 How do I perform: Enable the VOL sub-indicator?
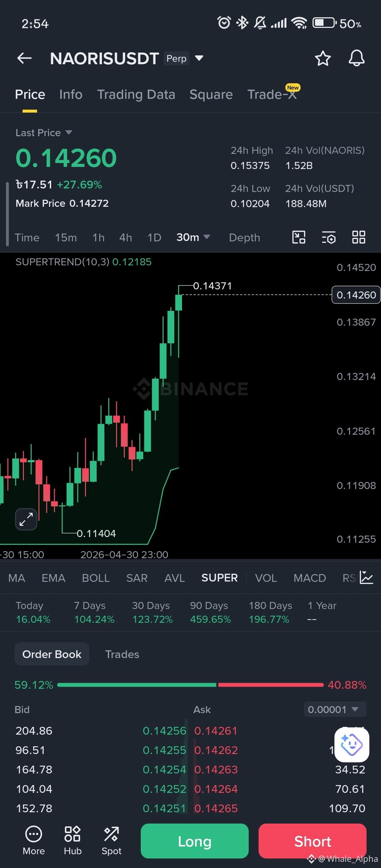tap(266, 578)
